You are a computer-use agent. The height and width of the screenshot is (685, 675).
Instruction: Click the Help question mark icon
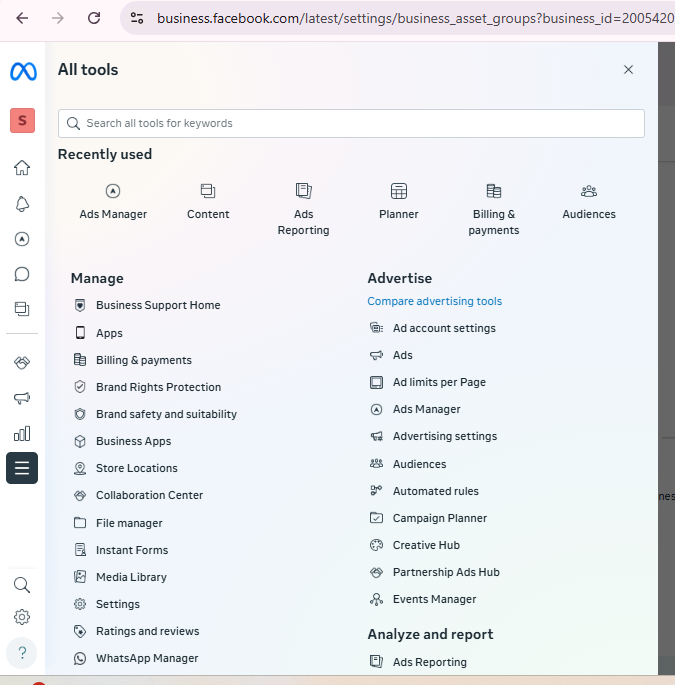pos(22,653)
